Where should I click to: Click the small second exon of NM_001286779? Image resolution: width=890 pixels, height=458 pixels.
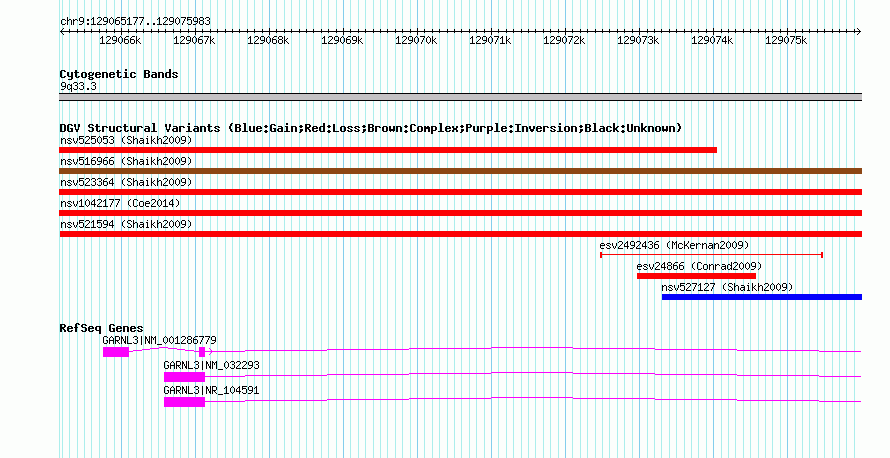pos(202,352)
